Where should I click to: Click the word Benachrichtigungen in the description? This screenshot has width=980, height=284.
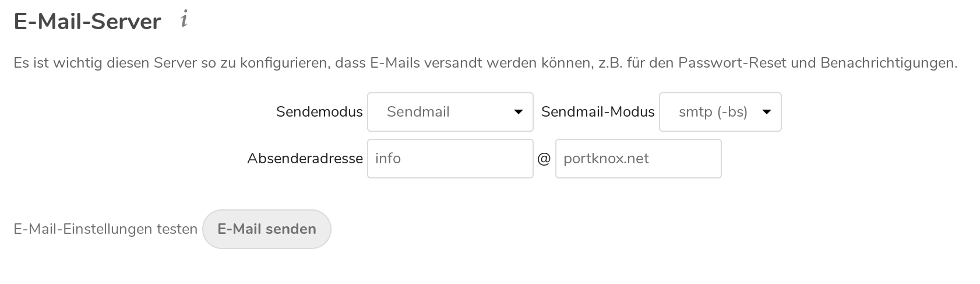click(x=889, y=63)
